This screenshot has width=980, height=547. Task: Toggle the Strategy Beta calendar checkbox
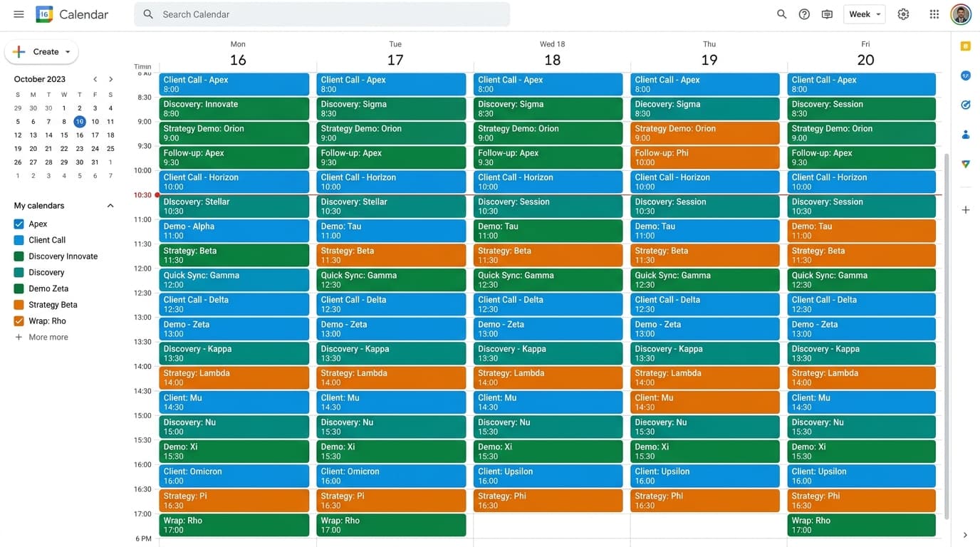[x=19, y=305]
